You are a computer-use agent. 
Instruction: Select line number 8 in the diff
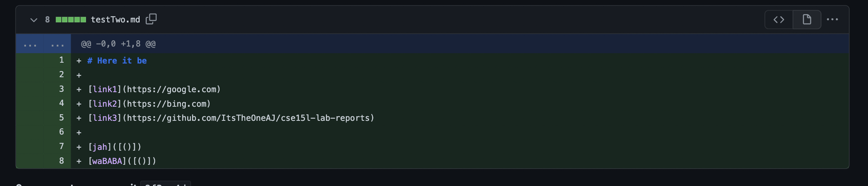[62, 161]
